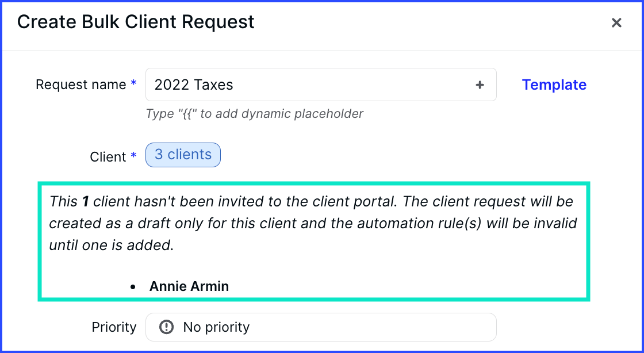This screenshot has width=644, height=353.
Task: Click the client portal warning message
Action: coord(313,223)
